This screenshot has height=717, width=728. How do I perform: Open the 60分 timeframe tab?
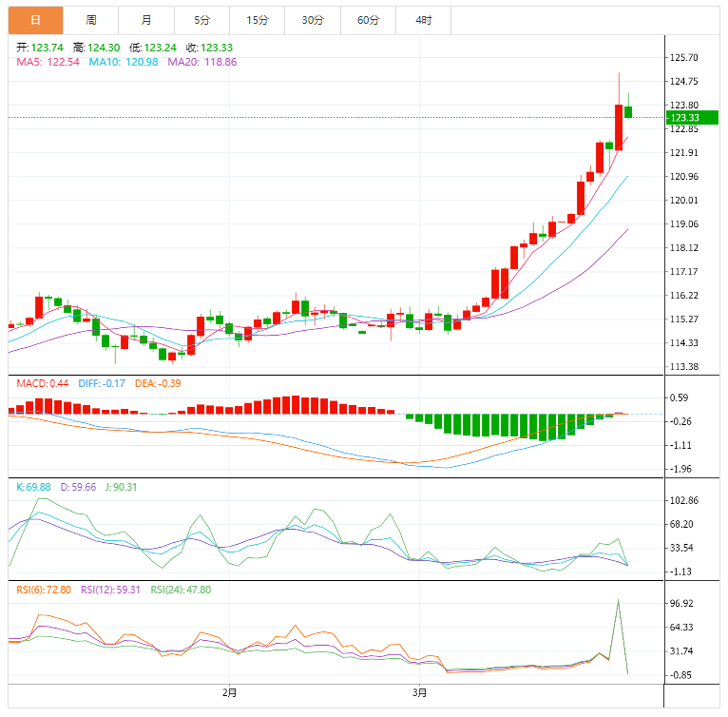click(368, 20)
